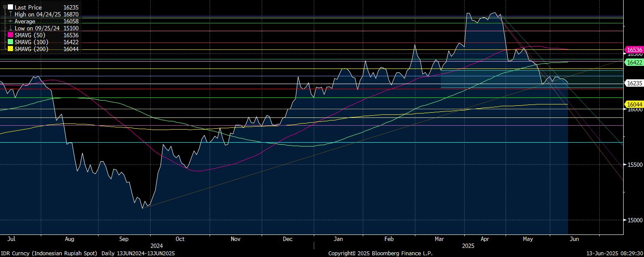
Task: Click the 15000 label on the price axis
Action: click(x=635, y=220)
